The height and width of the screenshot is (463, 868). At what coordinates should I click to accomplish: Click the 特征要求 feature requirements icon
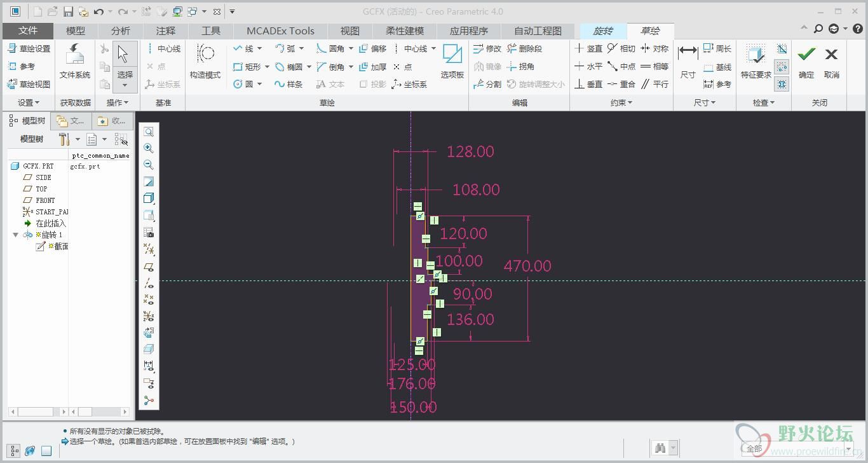[x=756, y=55]
